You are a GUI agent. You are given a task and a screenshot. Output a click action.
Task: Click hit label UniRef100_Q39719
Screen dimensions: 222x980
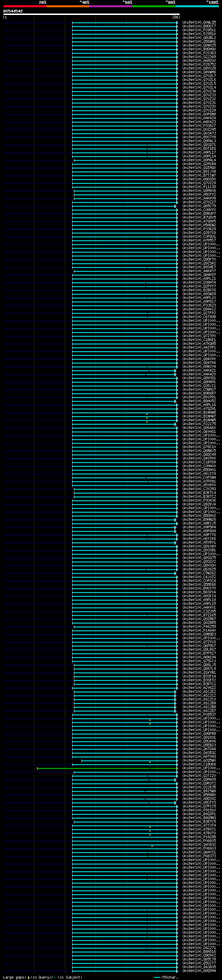199,233
